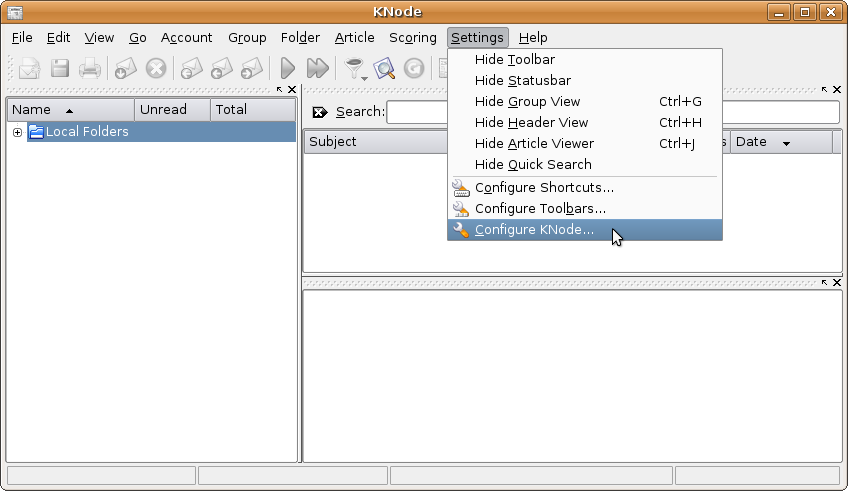Sort by the Total column header
This screenshot has height=491, width=848.
coord(253,110)
